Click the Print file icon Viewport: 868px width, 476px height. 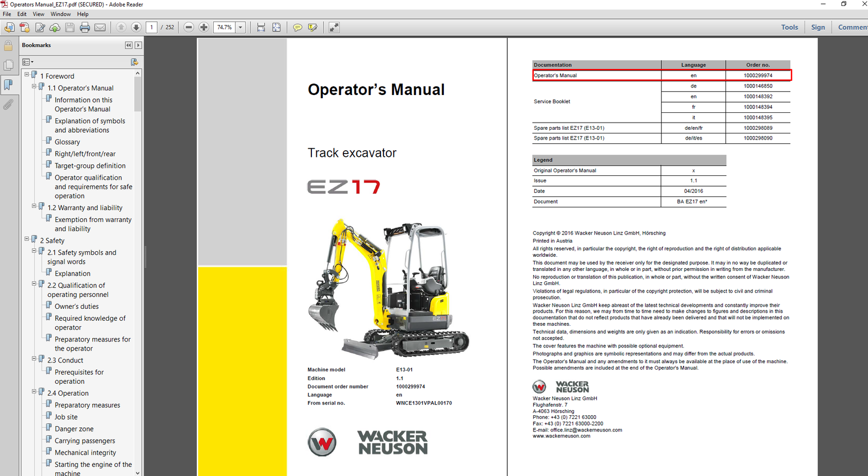pyautogui.click(x=85, y=27)
